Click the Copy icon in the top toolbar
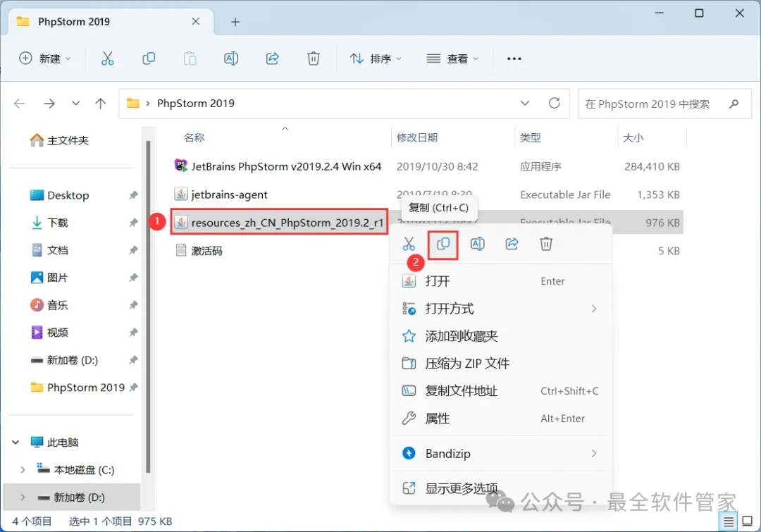 click(149, 58)
